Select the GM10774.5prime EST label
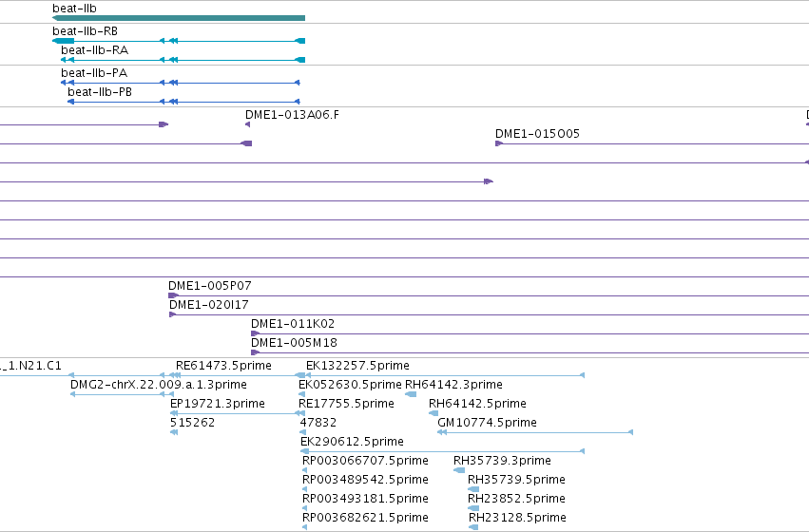The height and width of the screenshot is (532, 809). pyautogui.click(x=487, y=423)
